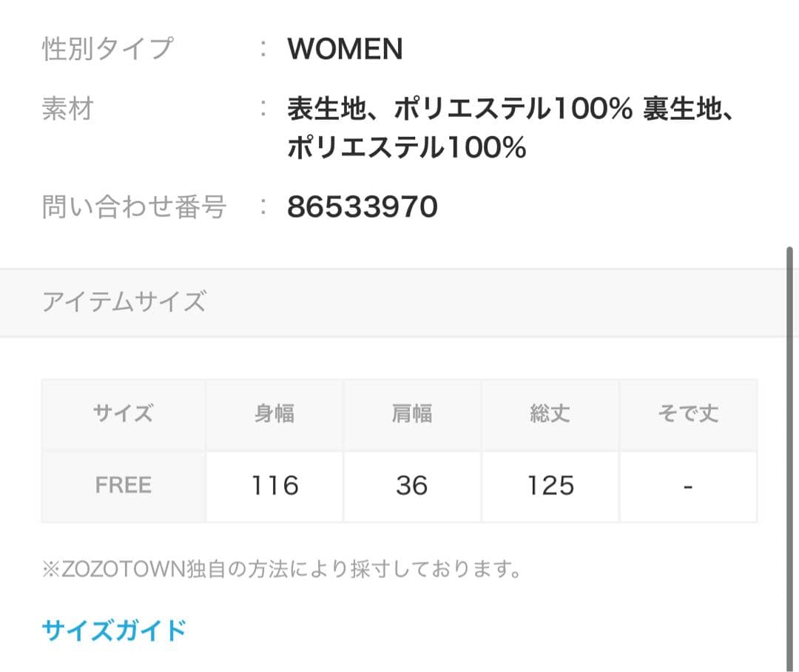Screen dimensions: 799x672
Task: Click the 身幅 column header
Action: tap(274, 414)
